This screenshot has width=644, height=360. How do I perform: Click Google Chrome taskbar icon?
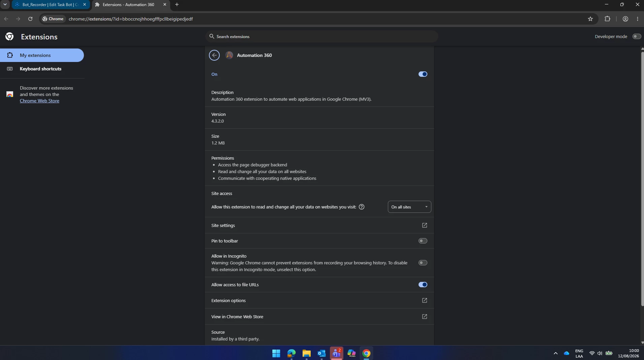[x=366, y=353]
